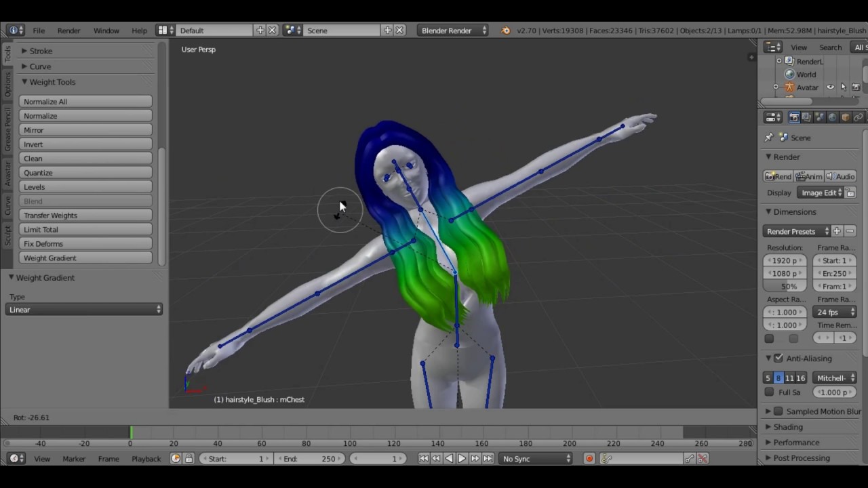Select the Constraints properties tab icon
This screenshot has width=868, height=488.
(859, 117)
